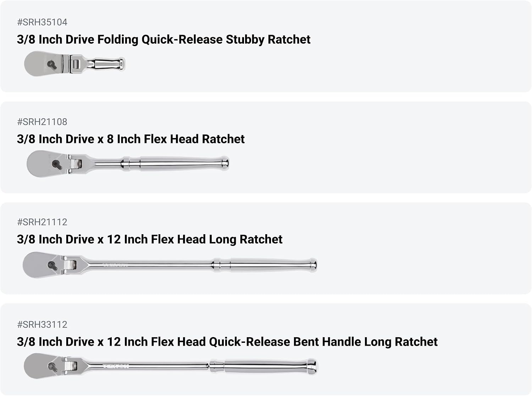
Task: Select the stubby ratchet's short chrome handle
Action: coord(106,64)
